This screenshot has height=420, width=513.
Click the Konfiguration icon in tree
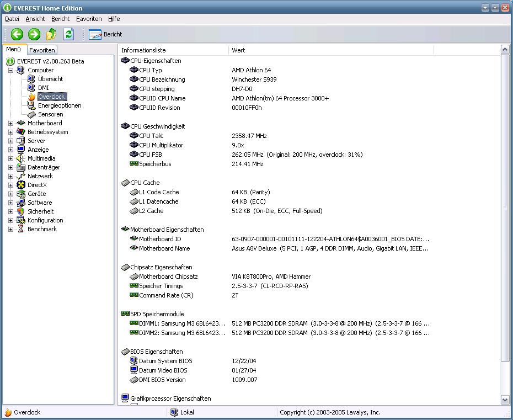(20, 220)
